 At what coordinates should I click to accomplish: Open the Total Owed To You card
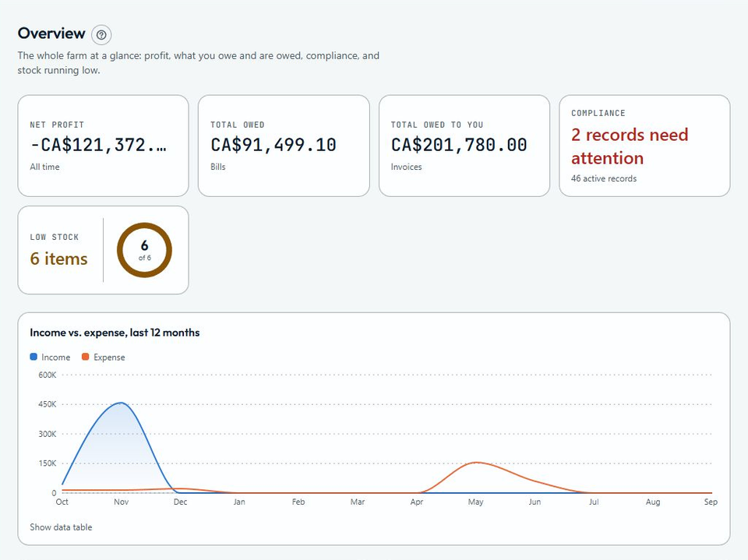464,146
